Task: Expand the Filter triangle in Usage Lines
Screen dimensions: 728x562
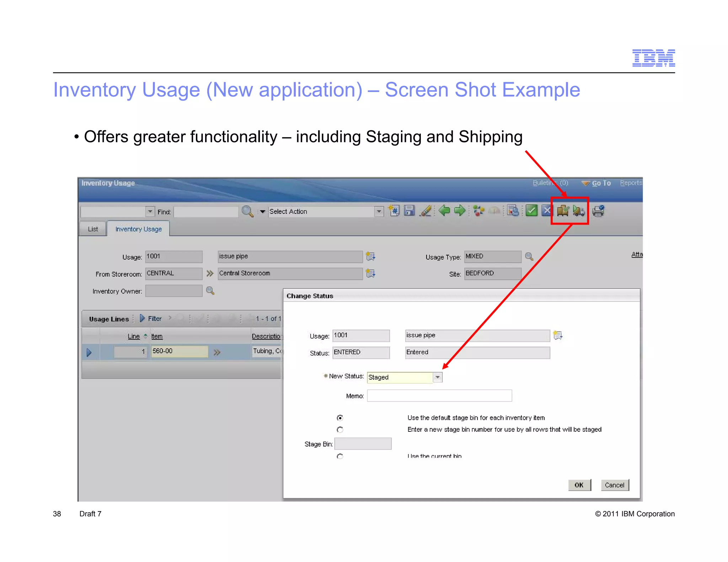Action: click(142, 318)
